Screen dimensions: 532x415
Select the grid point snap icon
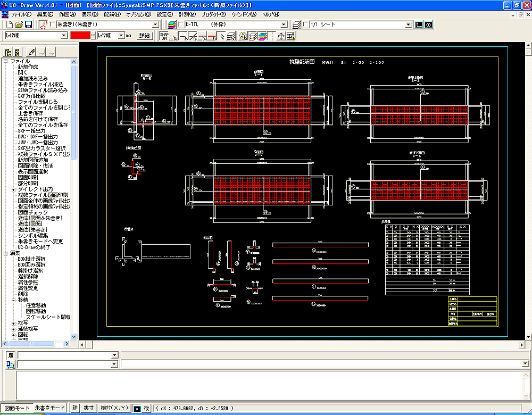pyautogui.click(x=174, y=36)
